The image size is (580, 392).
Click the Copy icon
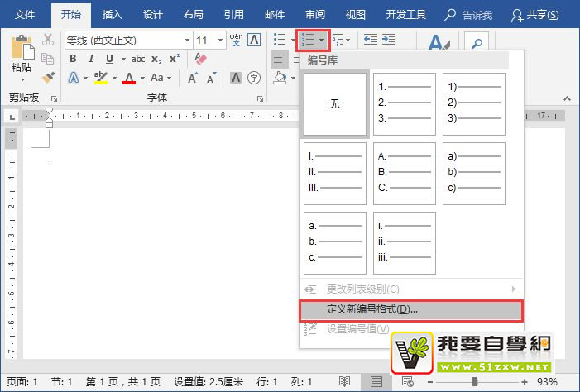click(48, 59)
